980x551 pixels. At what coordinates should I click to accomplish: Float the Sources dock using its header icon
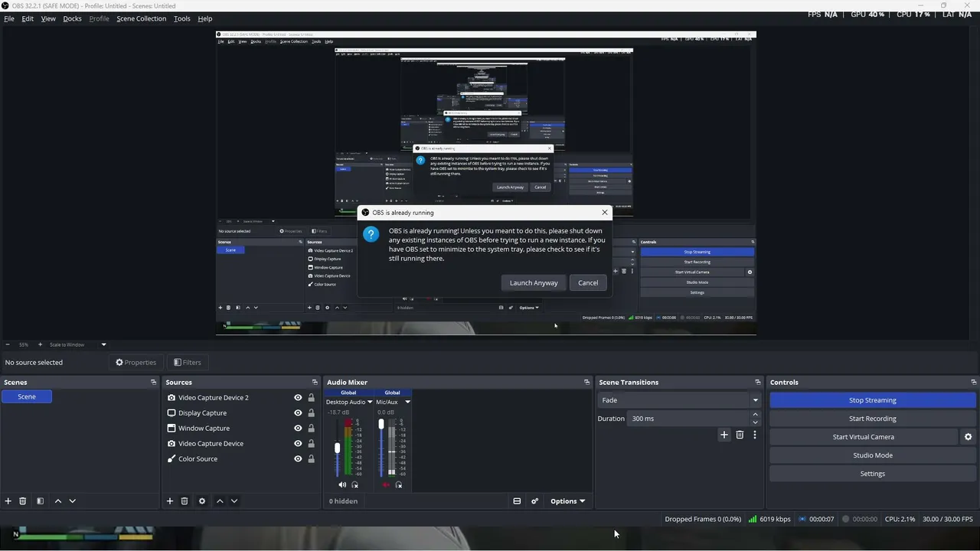pyautogui.click(x=315, y=382)
